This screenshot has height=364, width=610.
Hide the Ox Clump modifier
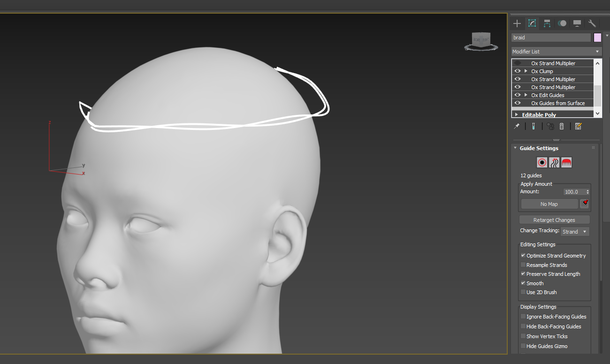[518, 71]
